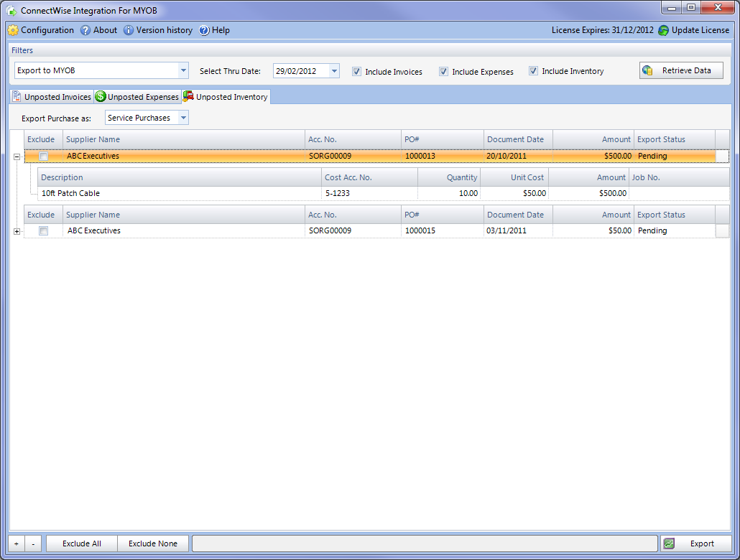Click the Export button chart icon
This screenshot has height=560, width=740.
pyautogui.click(x=669, y=543)
